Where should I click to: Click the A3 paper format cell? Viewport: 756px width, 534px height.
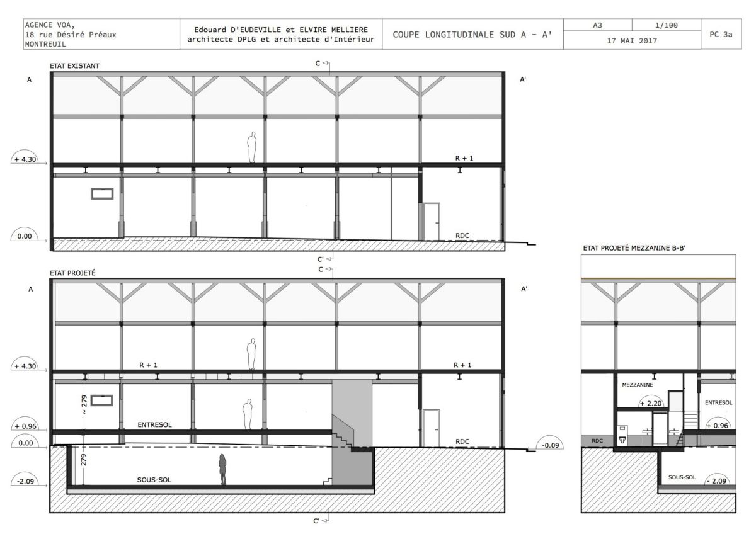pyautogui.click(x=598, y=25)
